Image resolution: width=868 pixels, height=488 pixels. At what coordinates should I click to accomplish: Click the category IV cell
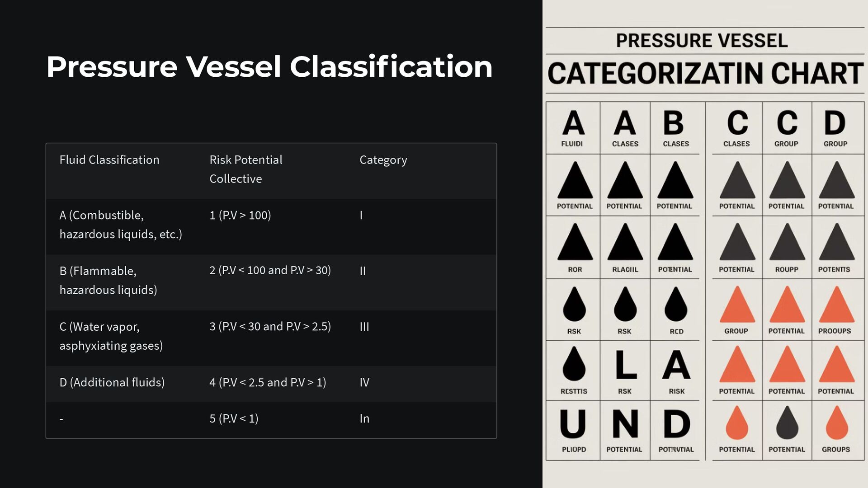[364, 382]
